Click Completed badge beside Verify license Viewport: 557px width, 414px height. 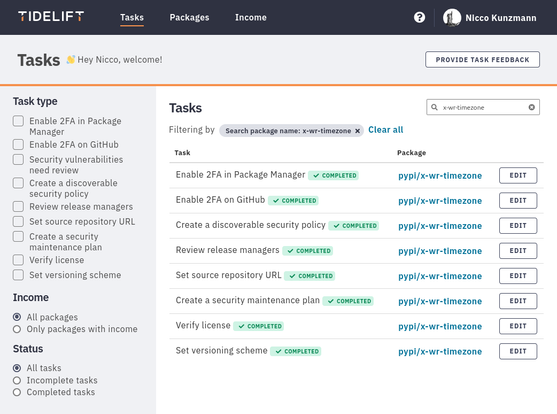tap(259, 326)
